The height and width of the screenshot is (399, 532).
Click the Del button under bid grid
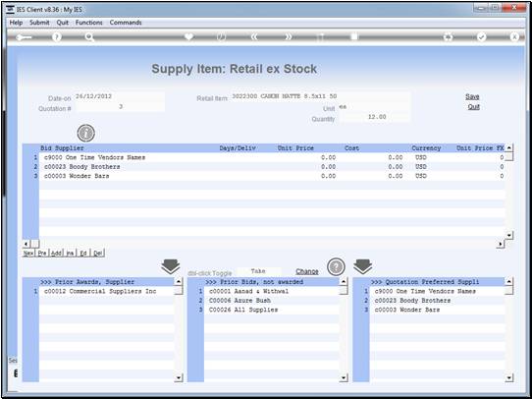point(98,253)
